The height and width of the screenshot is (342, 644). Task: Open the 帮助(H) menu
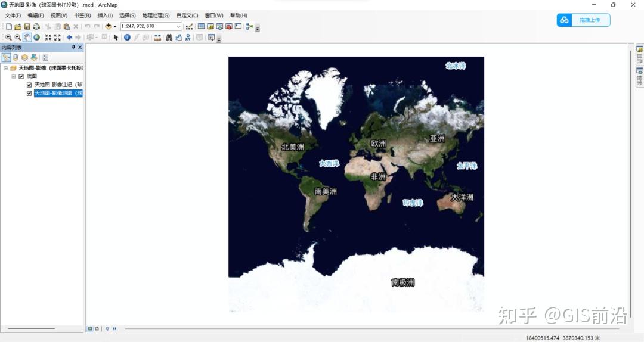239,15
